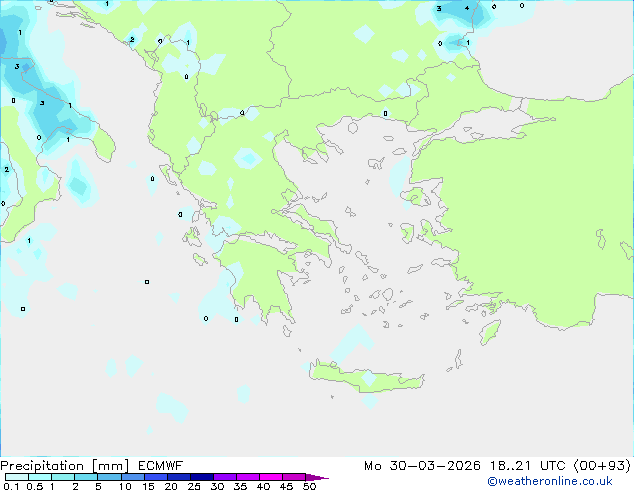This screenshot has height=490, width=634.
Task: Click the 15–20 mm legend color swatch
Action: pos(156,477)
